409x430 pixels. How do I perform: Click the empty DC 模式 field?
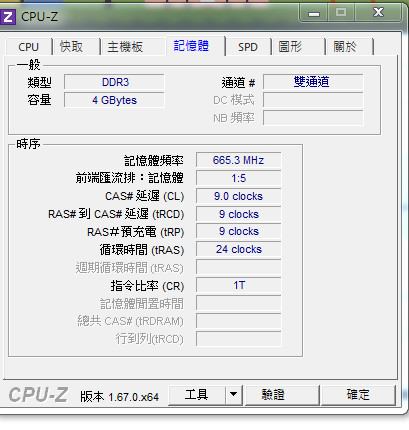click(x=313, y=100)
